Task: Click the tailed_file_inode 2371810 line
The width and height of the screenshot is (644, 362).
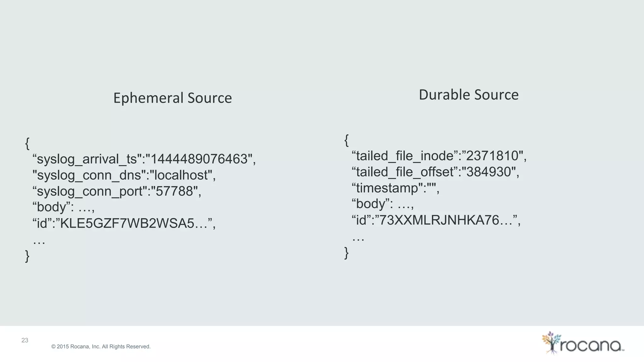Action: coord(439,156)
